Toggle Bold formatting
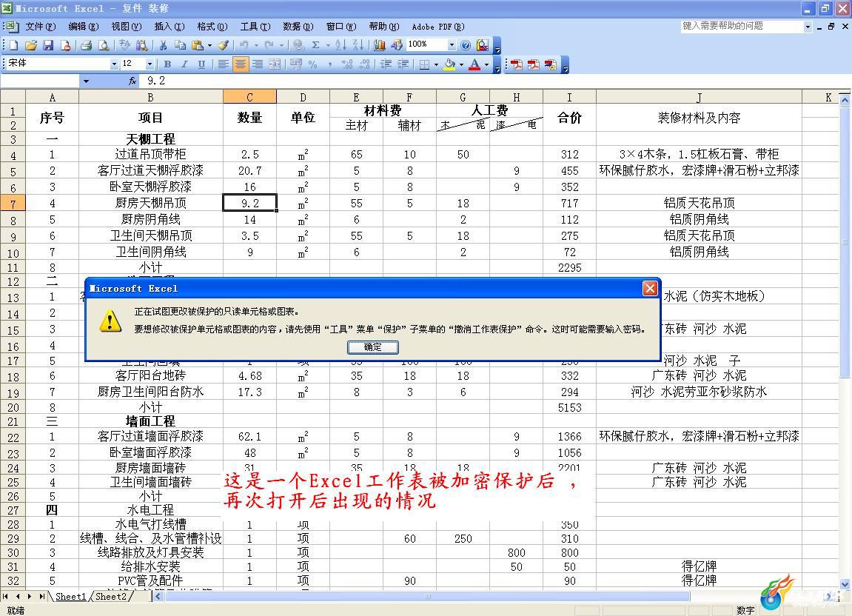 point(167,64)
